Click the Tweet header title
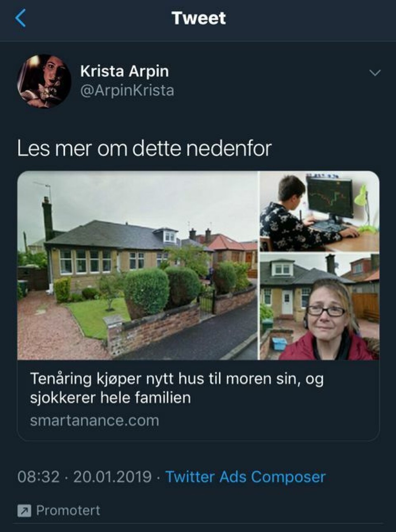 (198, 18)
